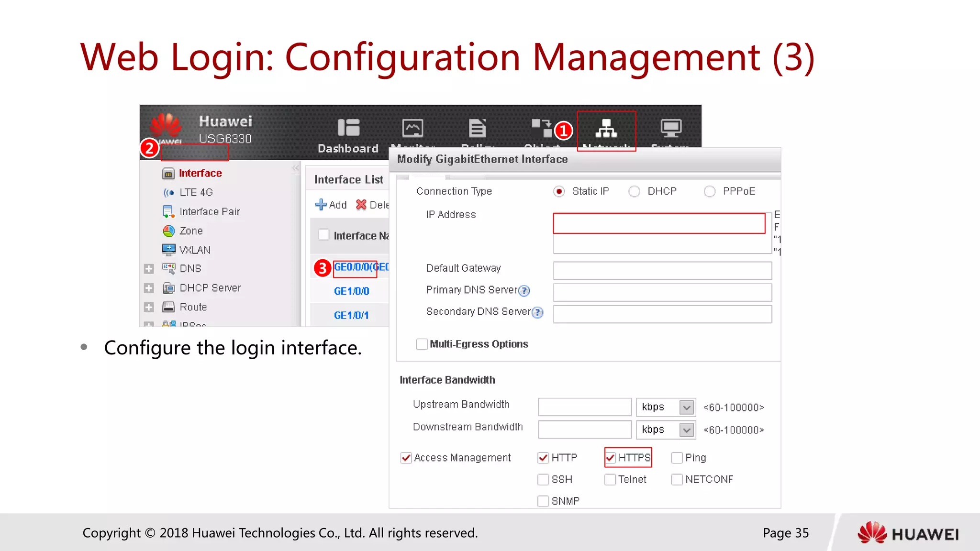This screenshot has width=980, height=551.
Task: Click the Interface Pair icon
Action: [168, 212]
